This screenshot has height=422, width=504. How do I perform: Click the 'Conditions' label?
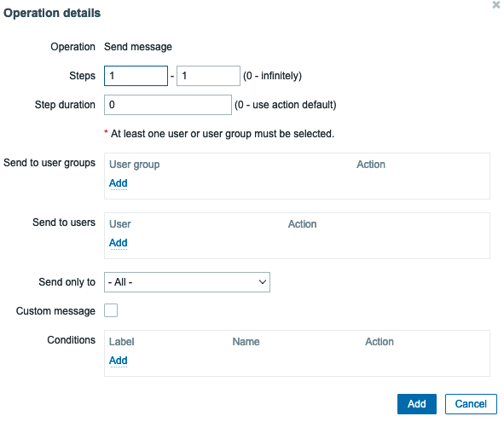pos(72,340)
